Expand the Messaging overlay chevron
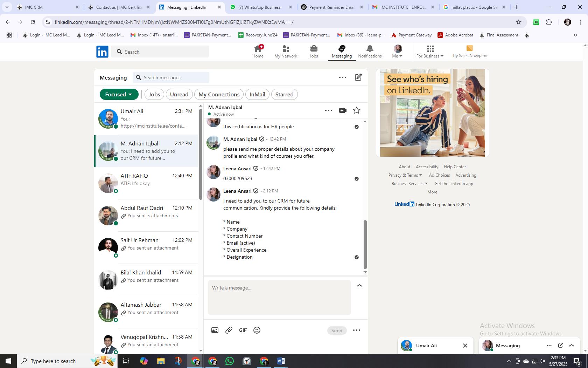588x368 pixels. (x=572, y=346)
